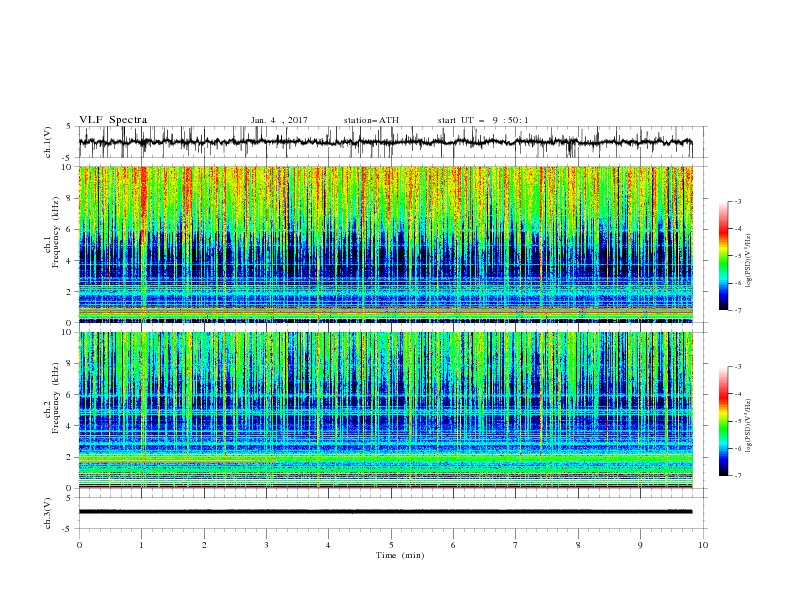The width and height of the screenshot is (792, 612).
Task: Click the "ch.3(V)" waveform axis label
Action: coord(47,513)
